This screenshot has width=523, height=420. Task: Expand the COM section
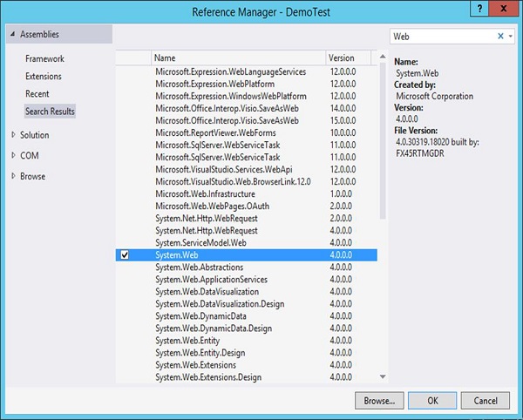point(12,156)
